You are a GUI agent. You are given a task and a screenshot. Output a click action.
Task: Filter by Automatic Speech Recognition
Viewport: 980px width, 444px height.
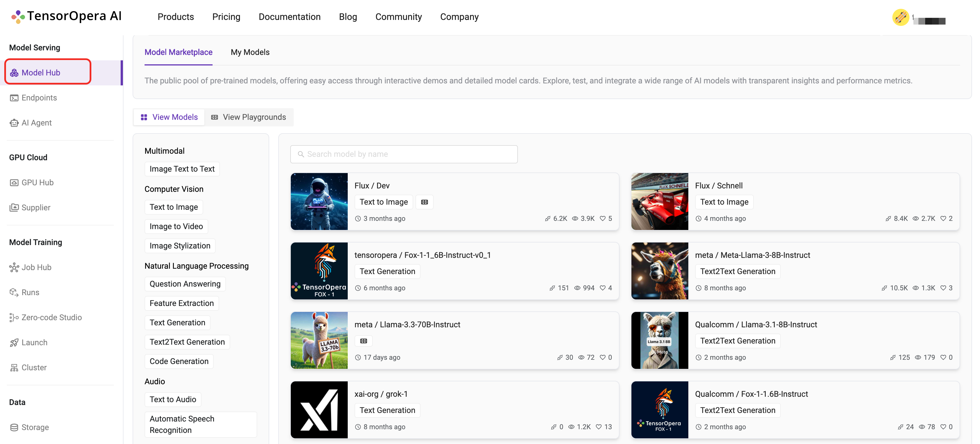201,425
